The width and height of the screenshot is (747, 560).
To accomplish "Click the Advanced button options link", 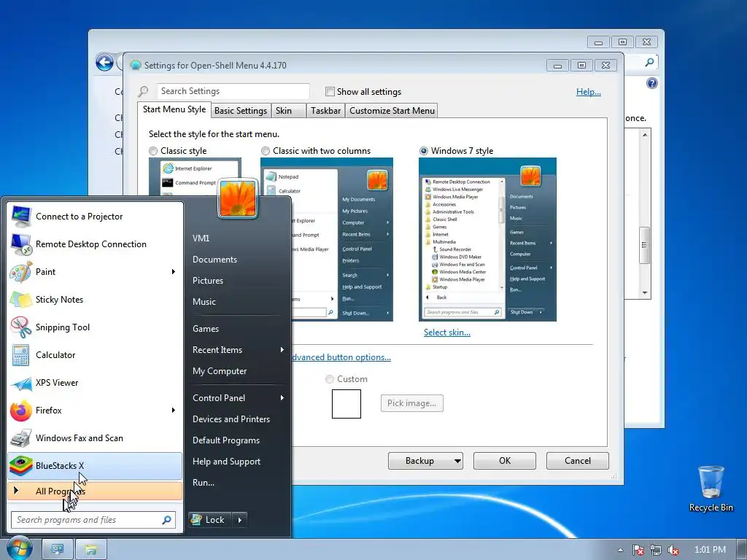I will (341, 357).
